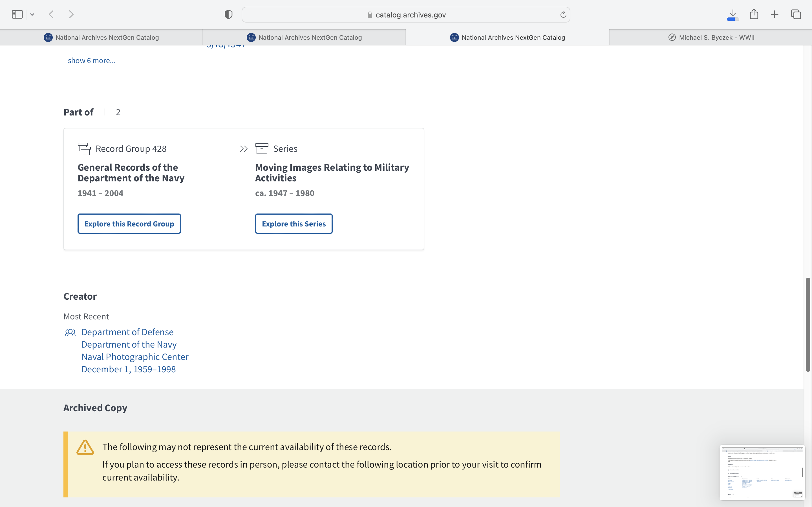Click the Share icon in the toolbar
Viewport: 812px width, 507px height.
(x=754, y=14)
